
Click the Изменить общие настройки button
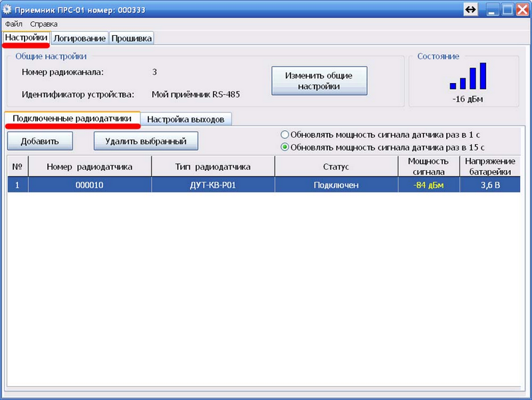pos(319,80)
